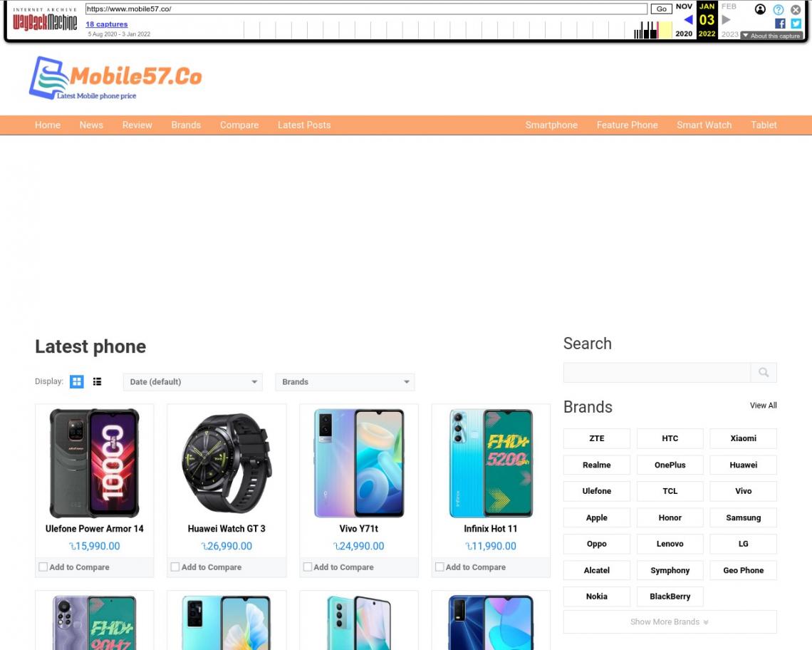Open the Vivo Y71t phone thumbnail
The height and width of the screenshot is (650, 812).
point(359,463)
